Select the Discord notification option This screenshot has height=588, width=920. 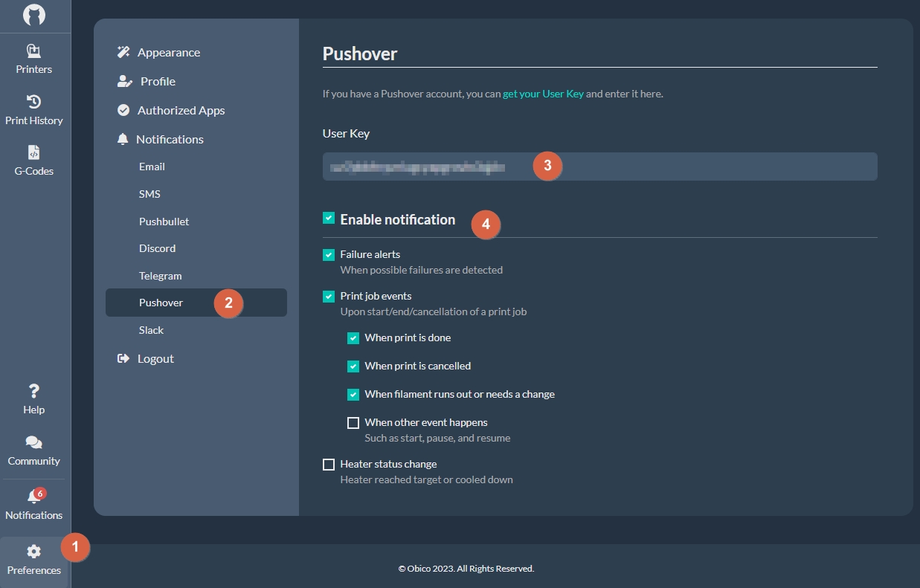click(157, 248)
